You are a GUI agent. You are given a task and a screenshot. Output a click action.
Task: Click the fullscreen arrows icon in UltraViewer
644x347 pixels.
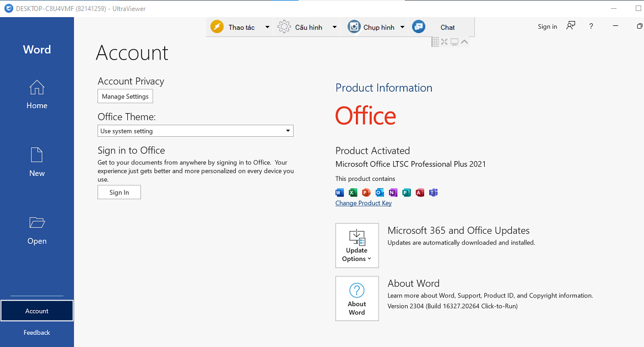point(445,41)
